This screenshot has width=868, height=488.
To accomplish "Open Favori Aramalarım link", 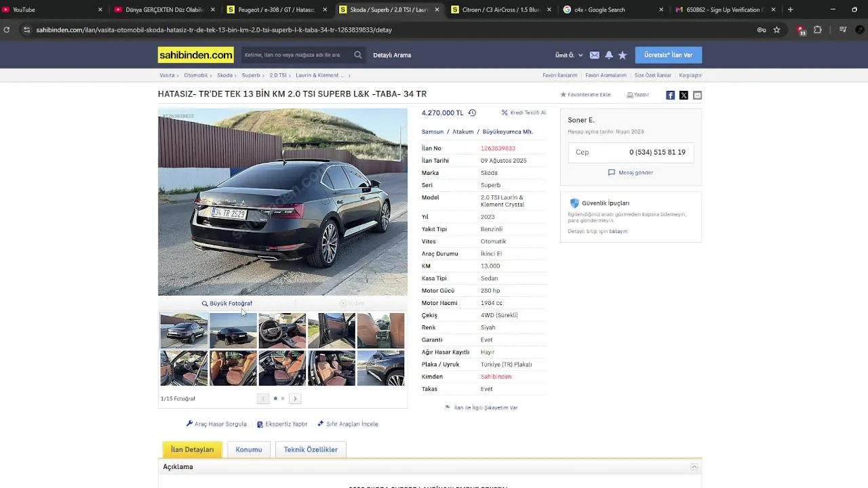I will tap(606, 75).
